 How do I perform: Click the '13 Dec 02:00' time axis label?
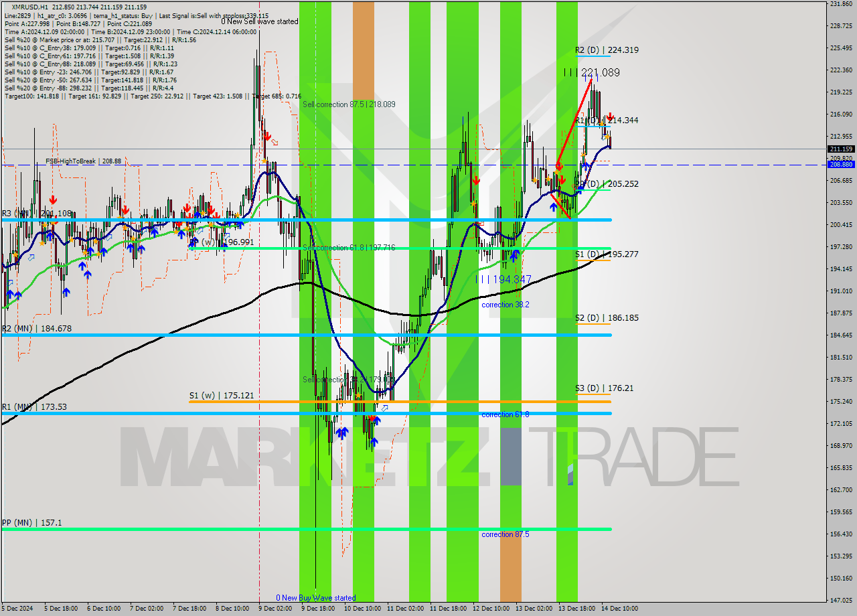click(534, 609)
